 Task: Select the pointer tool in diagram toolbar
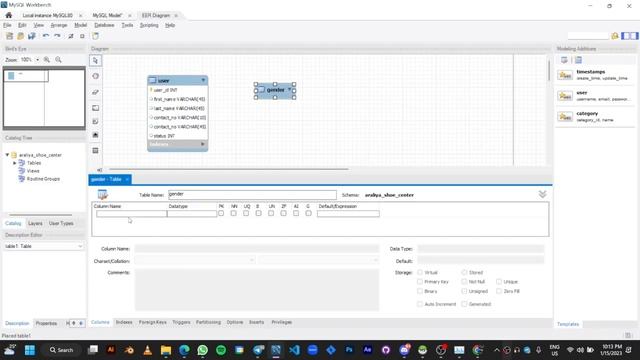tap(96, 61)
